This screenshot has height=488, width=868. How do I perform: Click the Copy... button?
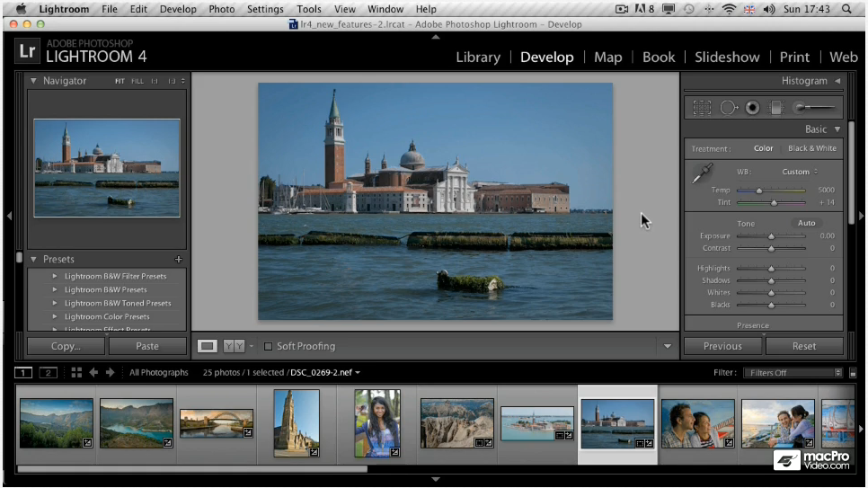tap(66, 346)
